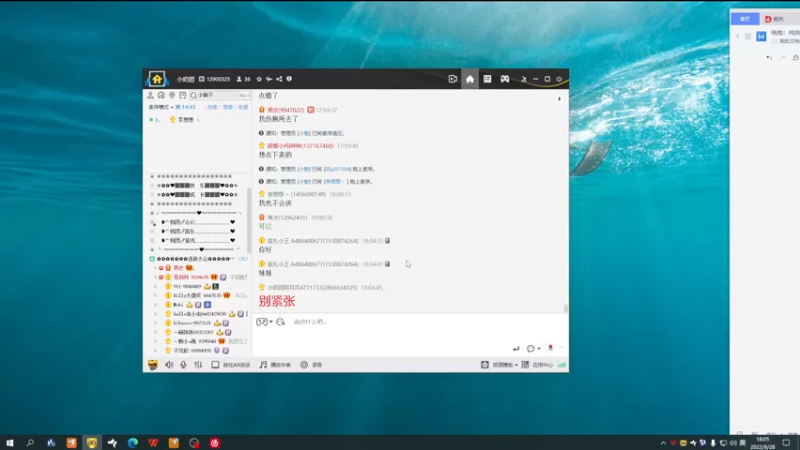
Task: Open the red W WPS icon on taskbar
Action: coord(153,443)
